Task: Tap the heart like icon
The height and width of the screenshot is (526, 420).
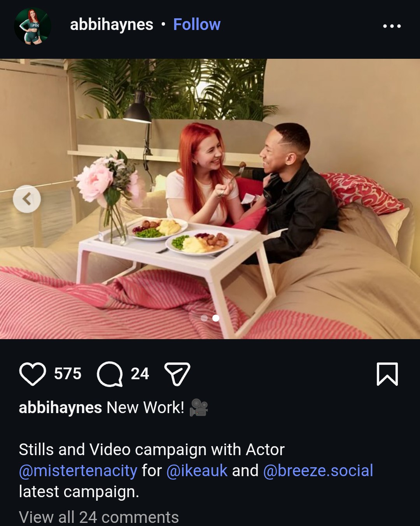Action: (32, 374)
